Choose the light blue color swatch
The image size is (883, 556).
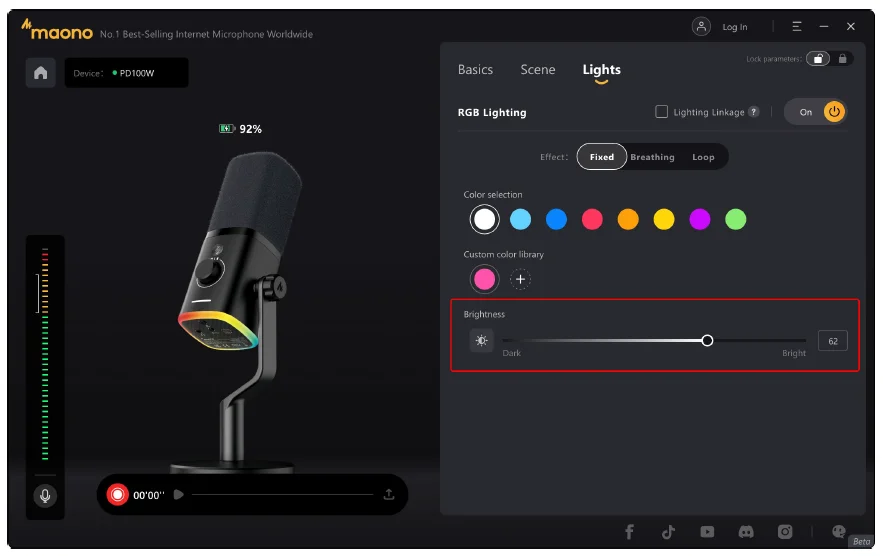[520, 219]
